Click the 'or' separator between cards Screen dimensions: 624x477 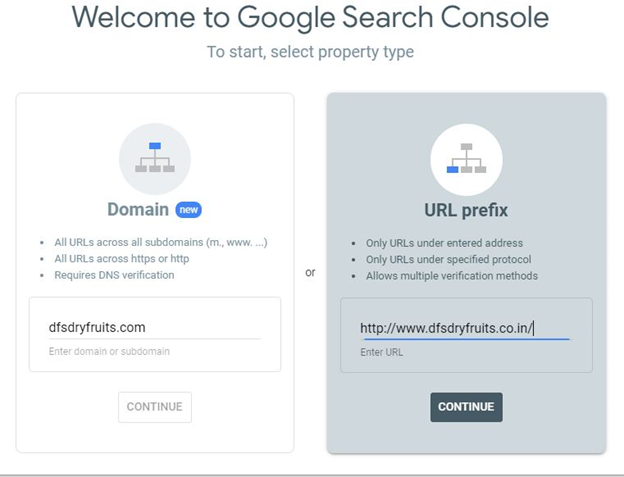click(310, 273)
